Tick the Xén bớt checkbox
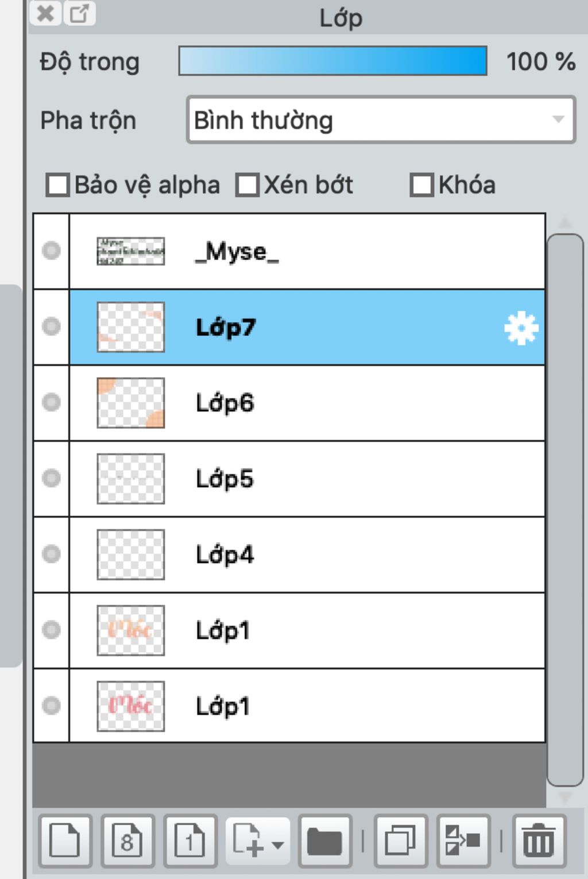 (247, 185)
